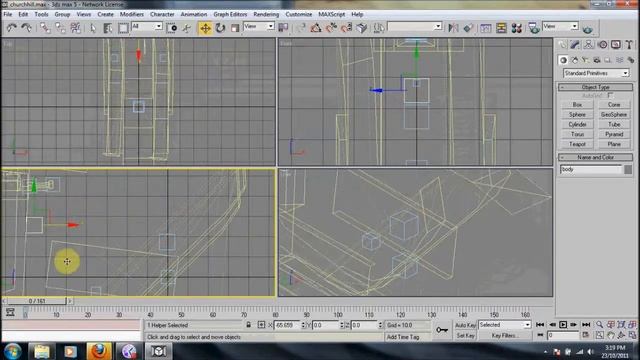The image size is (640, 360).
Task: Pick the Select Object arrow tool
Action: [93, 28]
